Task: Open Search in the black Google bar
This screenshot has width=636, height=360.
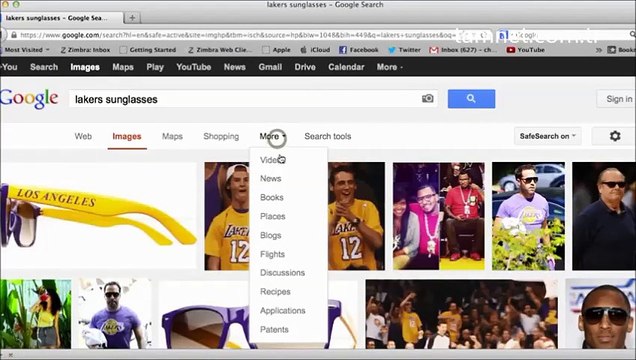Action: click(44, 67)
